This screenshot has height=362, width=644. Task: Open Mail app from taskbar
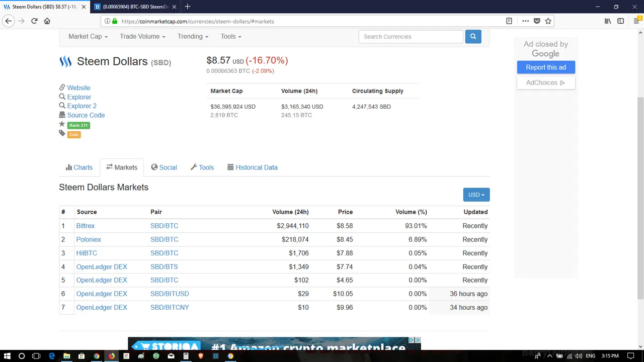(171, 356)
